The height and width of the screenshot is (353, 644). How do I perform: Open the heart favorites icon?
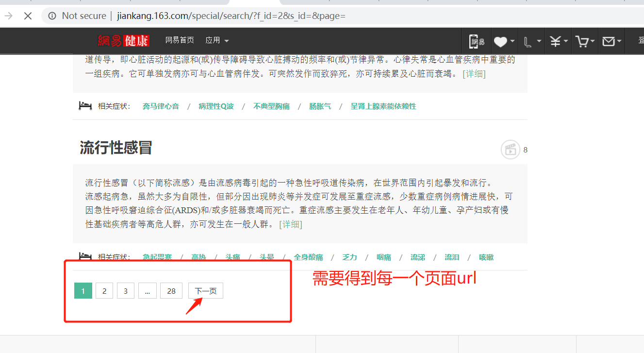click(x=500, y=41)
